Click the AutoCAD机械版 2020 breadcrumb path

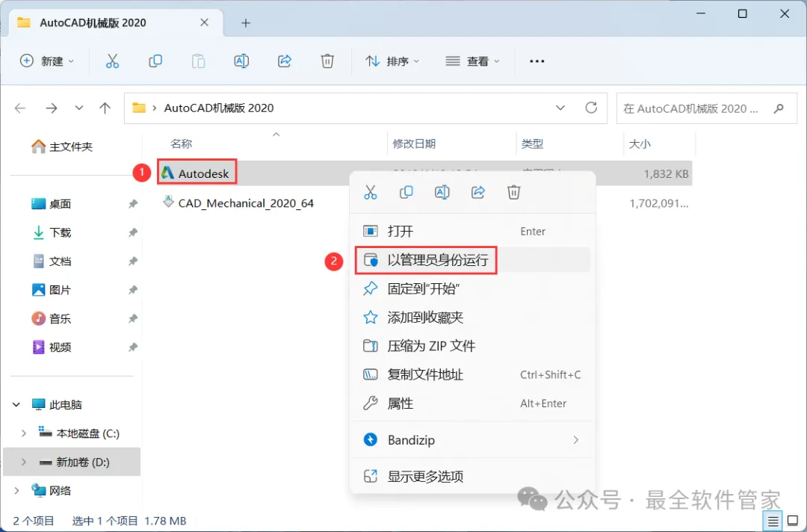[x=219, y=108]
